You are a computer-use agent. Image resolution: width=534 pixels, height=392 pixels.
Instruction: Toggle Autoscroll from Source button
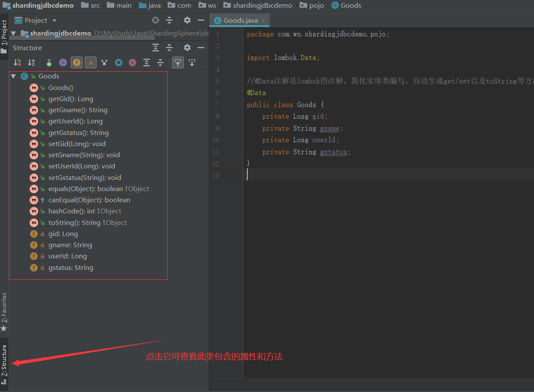coord(192,63)
